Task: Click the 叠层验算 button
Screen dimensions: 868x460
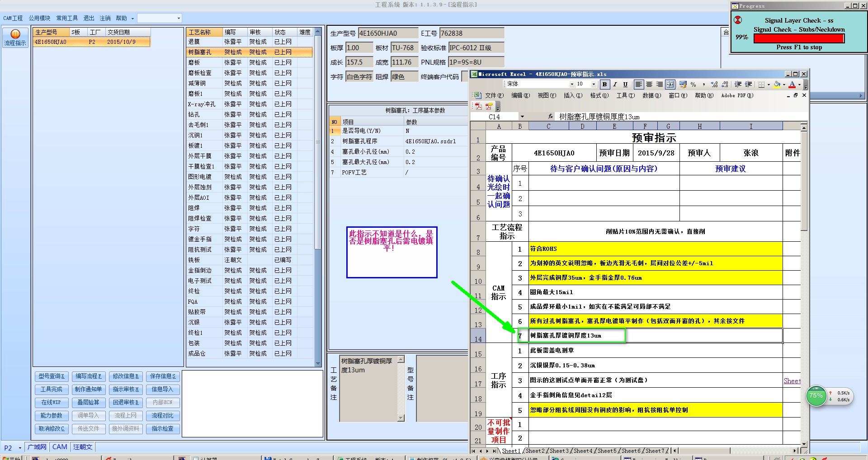Action: click(x=89, y=402)
